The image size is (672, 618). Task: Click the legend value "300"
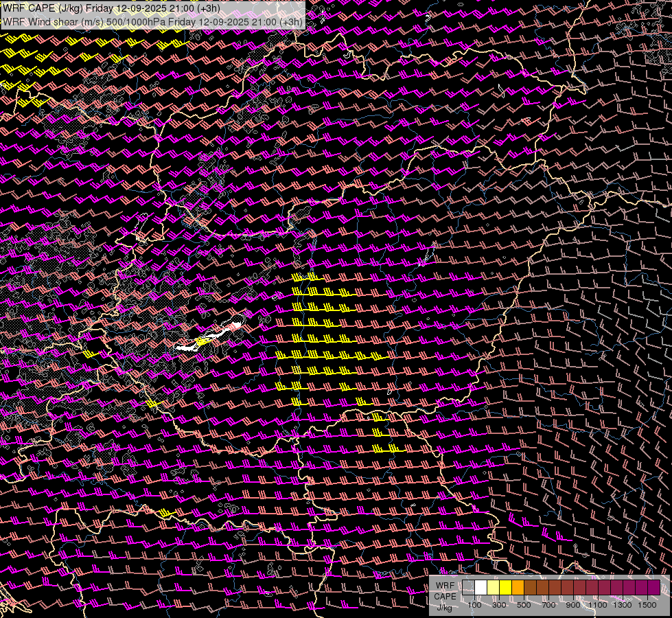point(499,605)
